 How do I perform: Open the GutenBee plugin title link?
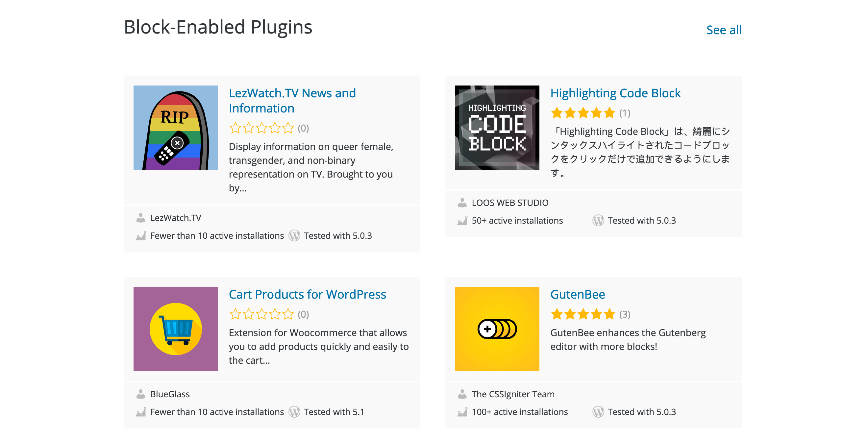coord(577,294)
